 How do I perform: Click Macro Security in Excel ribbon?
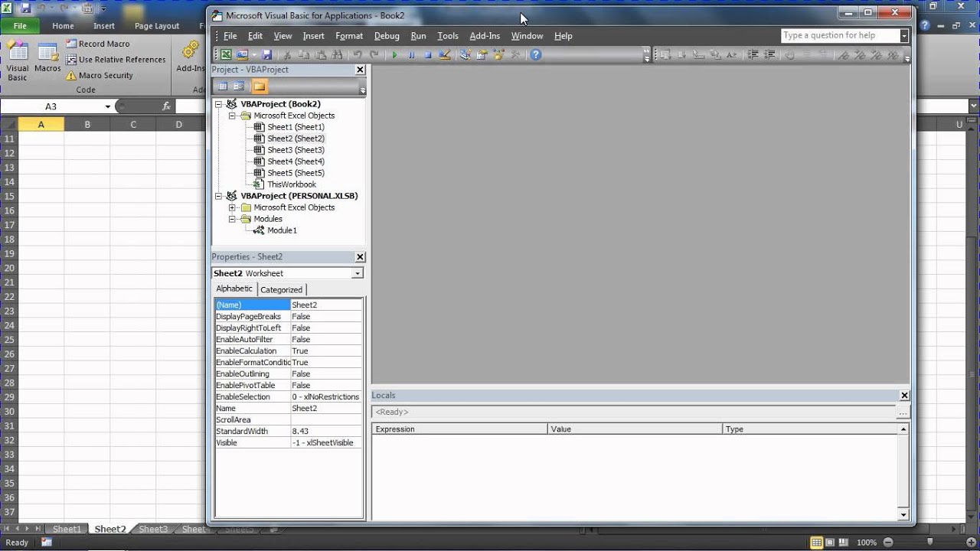click(100, 75)
